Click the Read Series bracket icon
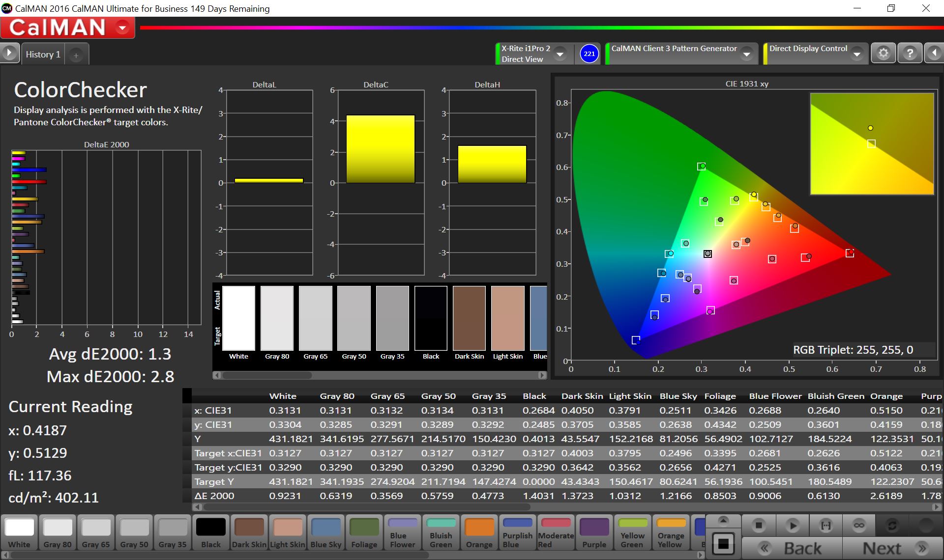944x560 pixels. (x=826, y=525)
